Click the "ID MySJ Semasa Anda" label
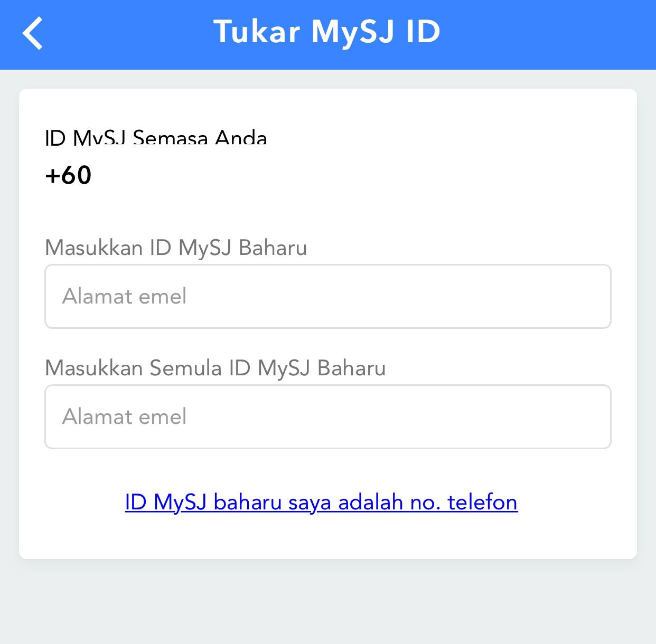Image resolution: width=656 pixels, height=644 pixels. (x=156, y=138)
